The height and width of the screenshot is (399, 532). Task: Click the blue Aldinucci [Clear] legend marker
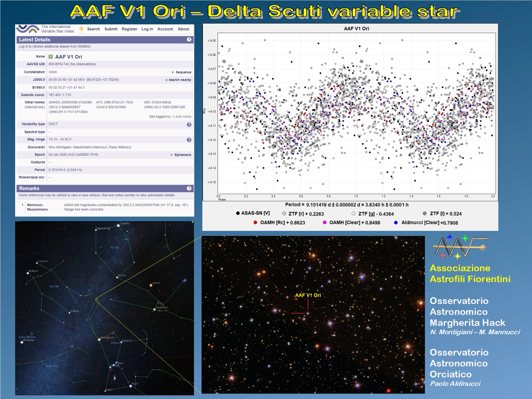click(396, 223)
